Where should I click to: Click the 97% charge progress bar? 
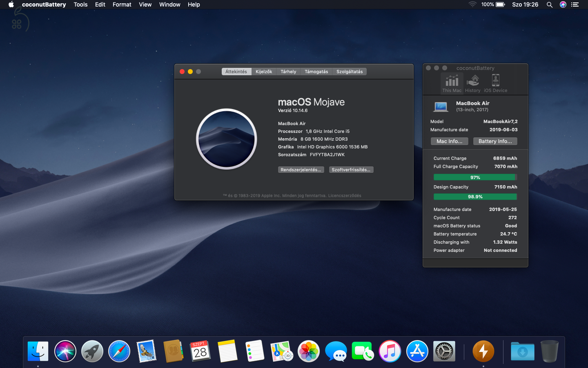(475, 177)
